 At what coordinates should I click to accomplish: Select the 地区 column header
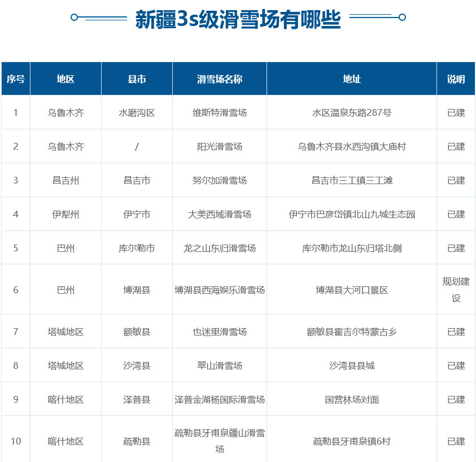tap(65, 79)
